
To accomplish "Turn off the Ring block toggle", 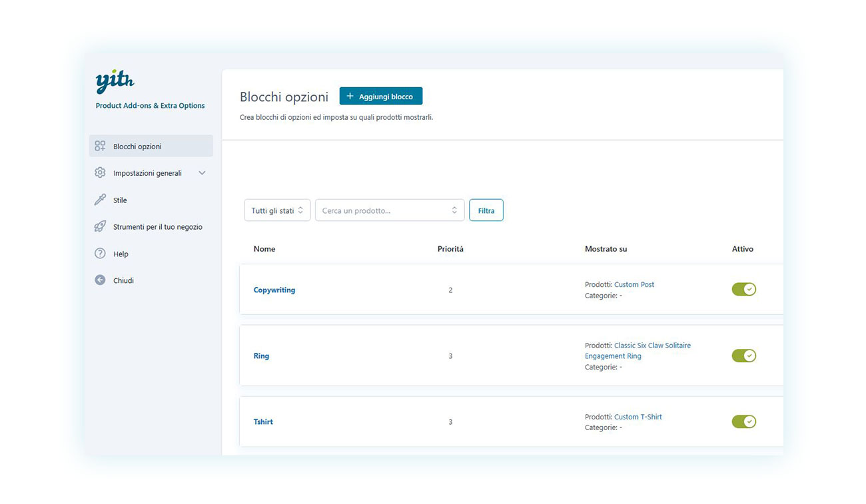I will pos(744,356).
